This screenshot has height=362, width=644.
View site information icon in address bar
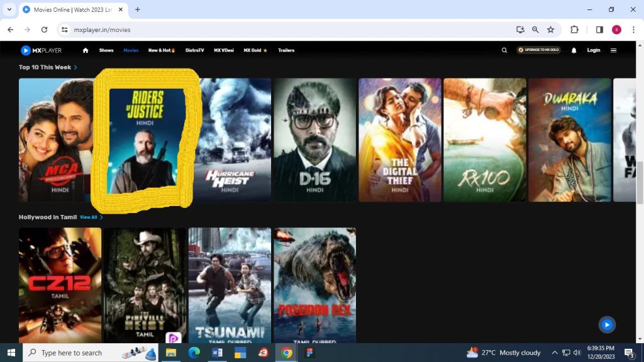pyautogui.click(x=65, y=30)
